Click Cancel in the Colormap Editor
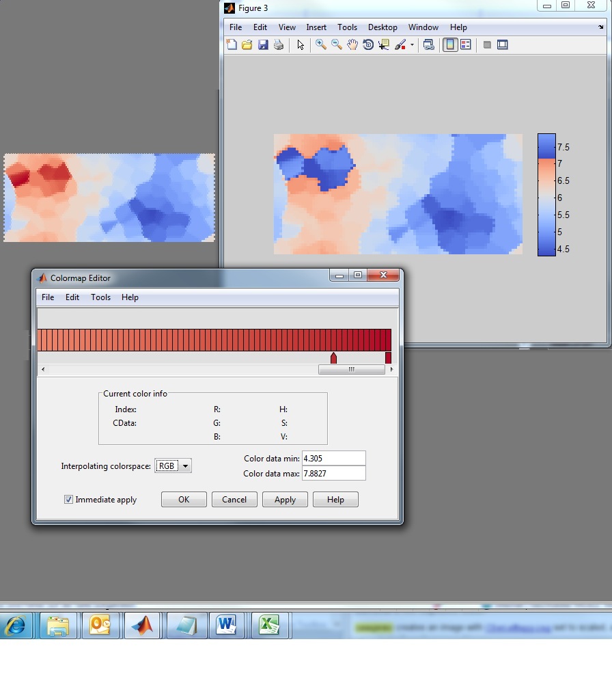The height and width of the screenshot is (700, 612). coord(234,500)
